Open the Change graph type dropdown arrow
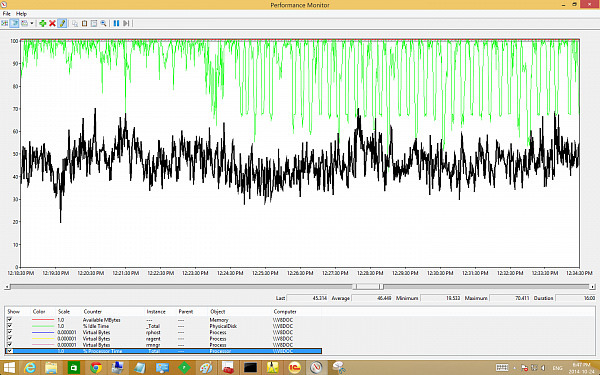The height and width of the screenshot is (375, 600). pyautogui.click(x=32, y=23)
